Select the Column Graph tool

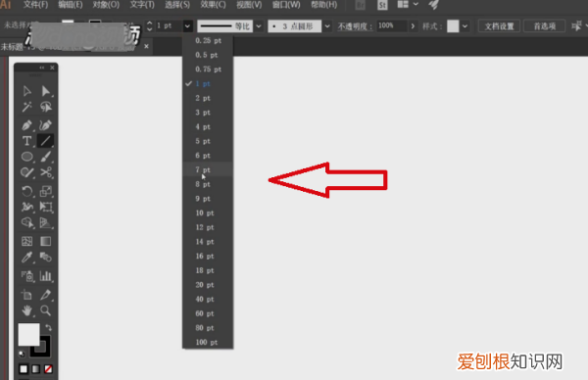click(46, 276)
